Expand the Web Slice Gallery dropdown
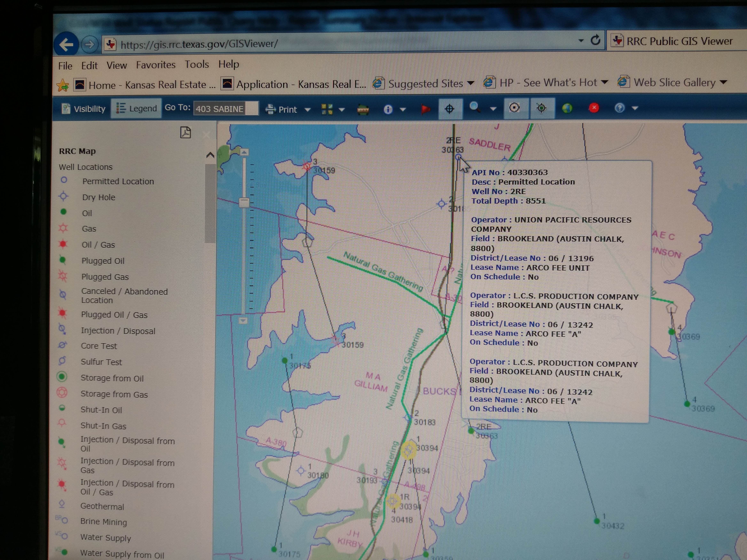Viewport: 747px width, 560px height. coord(724,82)
